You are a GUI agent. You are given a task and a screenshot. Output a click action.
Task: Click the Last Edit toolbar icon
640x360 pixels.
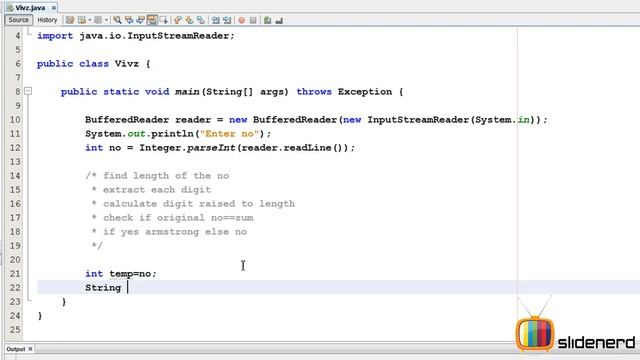coord(70,20)
